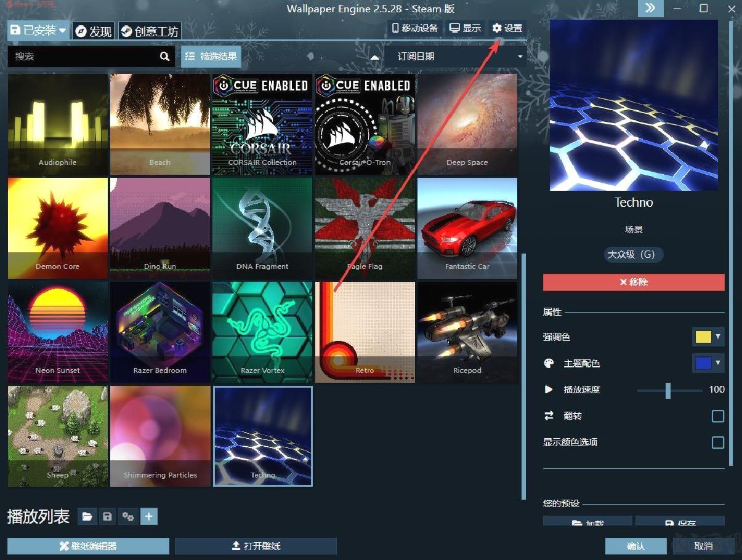Select the Dino Run wallpaper
This screenshot has height=560, width=742.
[160, 228]
